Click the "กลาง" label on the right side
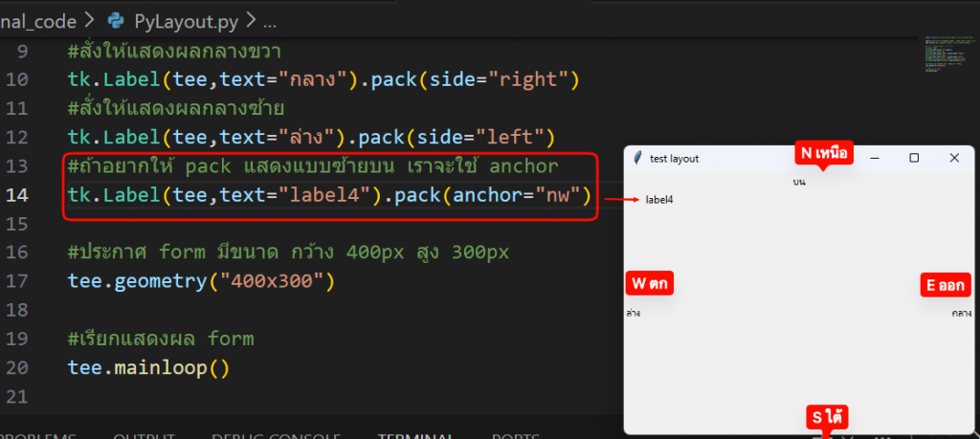The width and height of the screenshot is (980, 439). point(961,313)
